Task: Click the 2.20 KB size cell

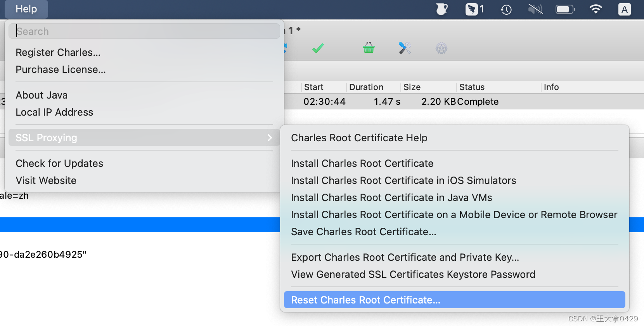Action: point(439,102)
